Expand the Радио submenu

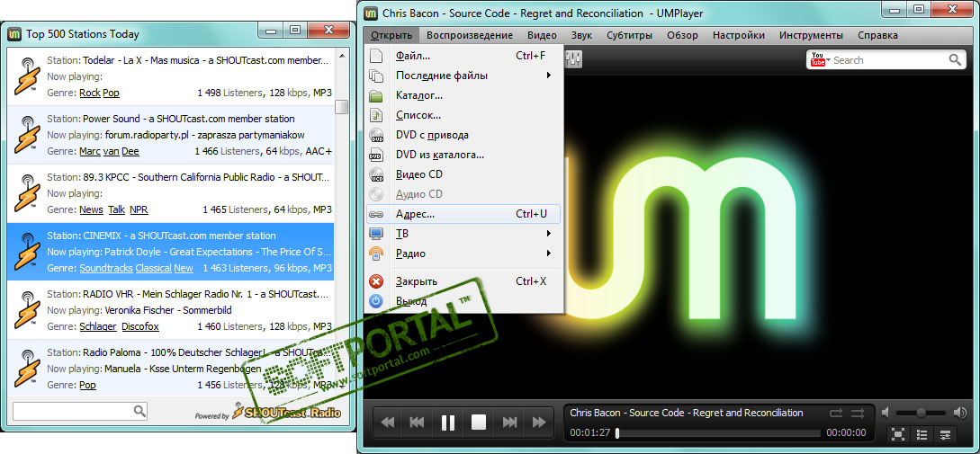(x=463, y=254)
